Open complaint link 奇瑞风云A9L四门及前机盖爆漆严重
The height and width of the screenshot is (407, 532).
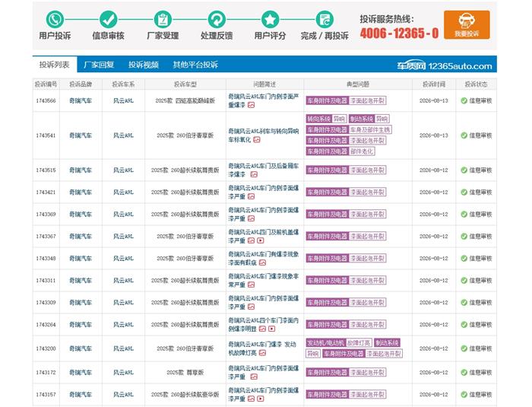pos(263,236)
